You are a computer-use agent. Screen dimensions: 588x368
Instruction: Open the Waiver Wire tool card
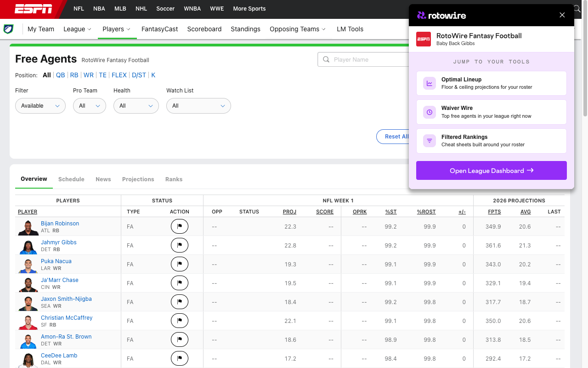492,112
